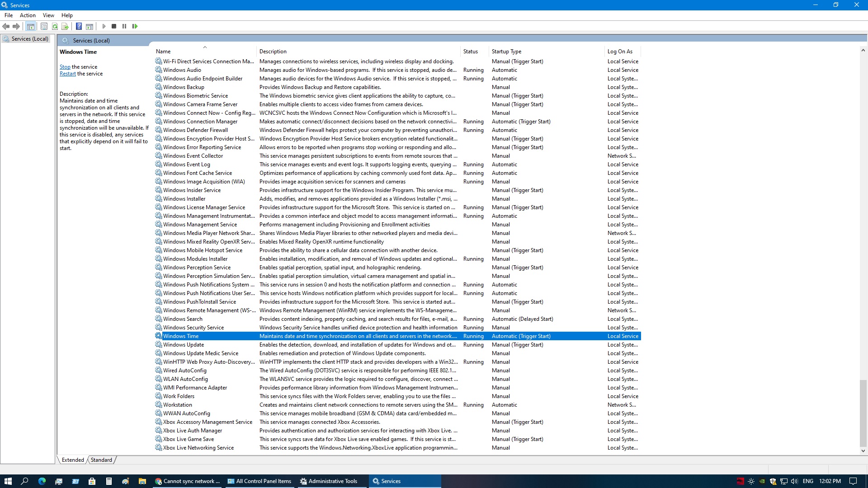Click Restart the service link
The height and width of the screenshot is (488, 868).
(67, 74)
